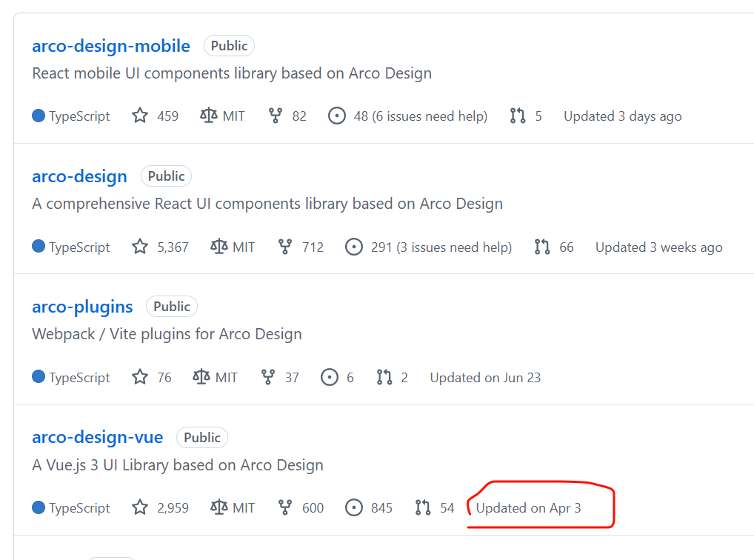Click the issues icon for arco-design-vue
754x560 pixels.
pos(355,507)
